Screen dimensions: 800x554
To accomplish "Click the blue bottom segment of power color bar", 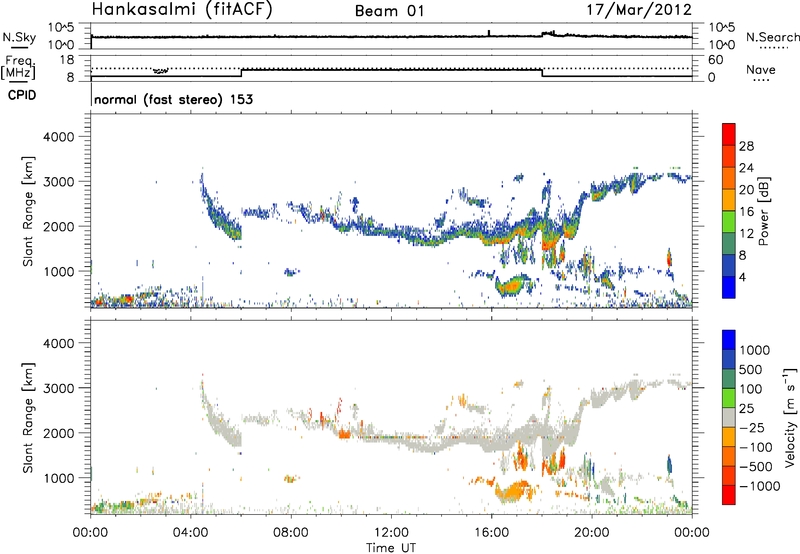I will [x=729, y=287].
